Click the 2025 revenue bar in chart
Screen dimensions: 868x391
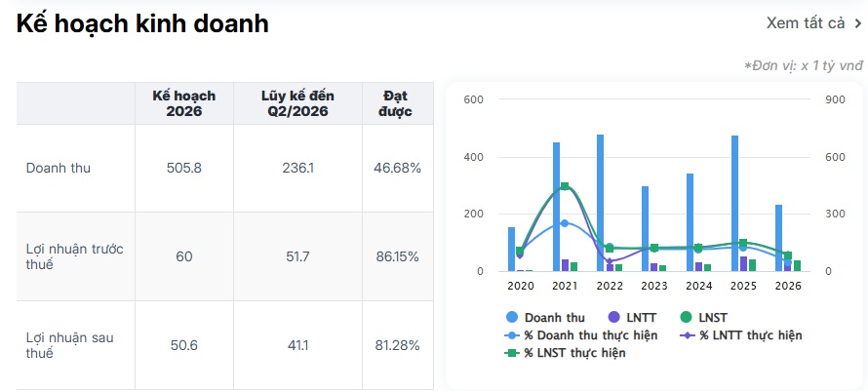(x=734, y=203)
